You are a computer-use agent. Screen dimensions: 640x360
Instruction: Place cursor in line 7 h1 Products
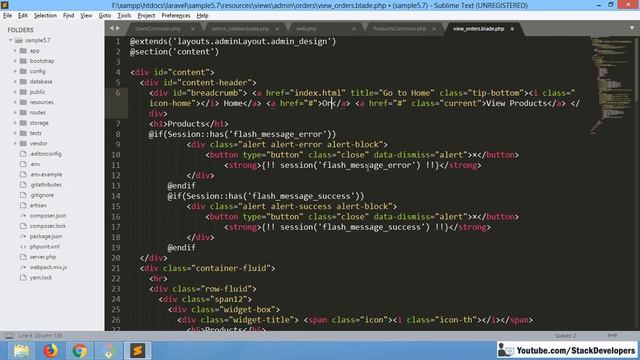coord(188,124)
